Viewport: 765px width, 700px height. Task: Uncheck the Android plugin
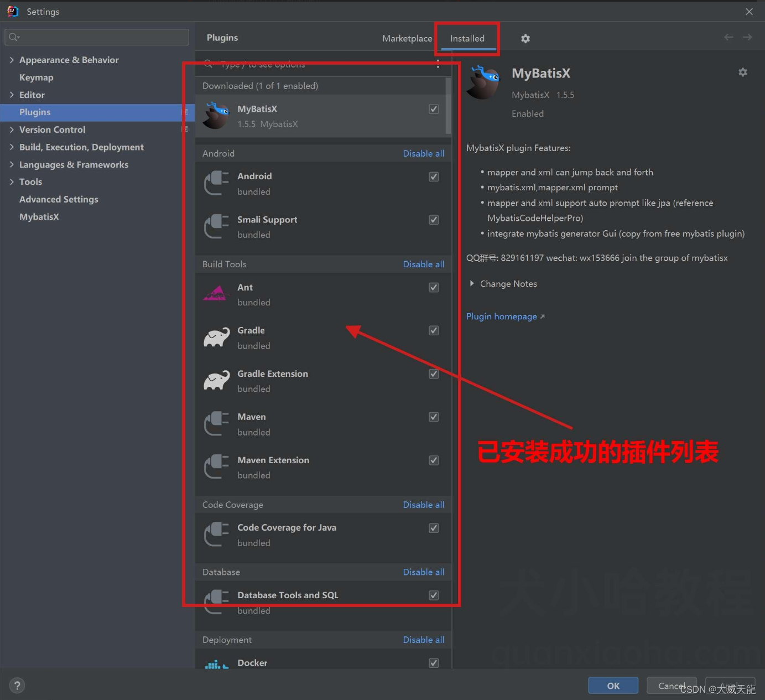click(x=434, y=177)
